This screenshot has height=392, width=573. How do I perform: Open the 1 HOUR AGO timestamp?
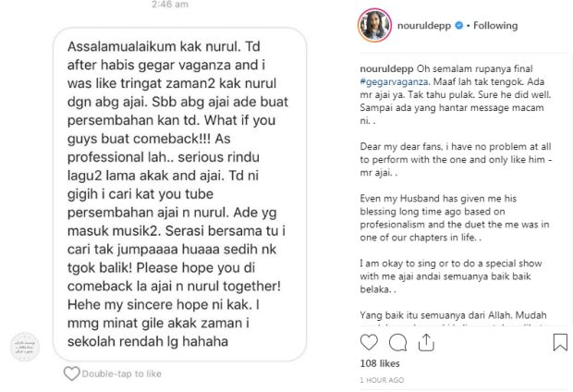pos(382,380)
